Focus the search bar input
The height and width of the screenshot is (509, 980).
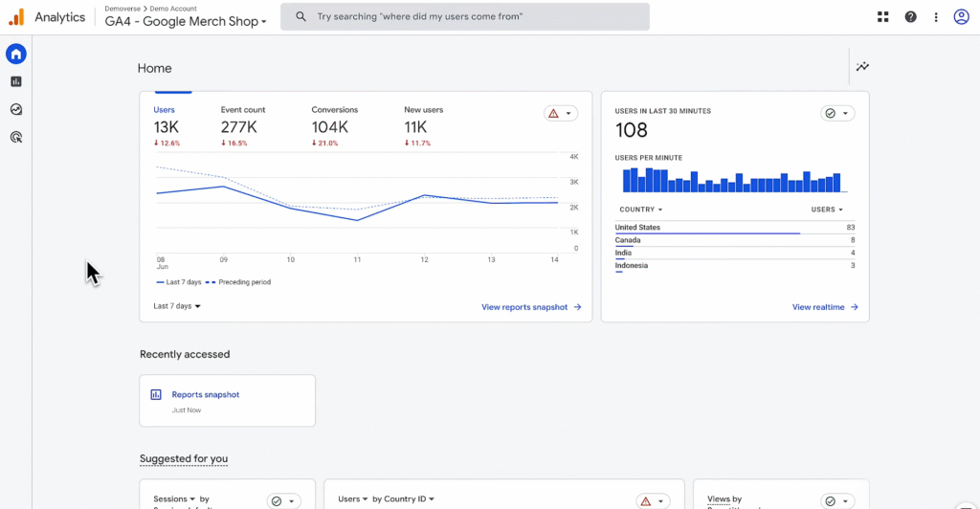point(465,17)
